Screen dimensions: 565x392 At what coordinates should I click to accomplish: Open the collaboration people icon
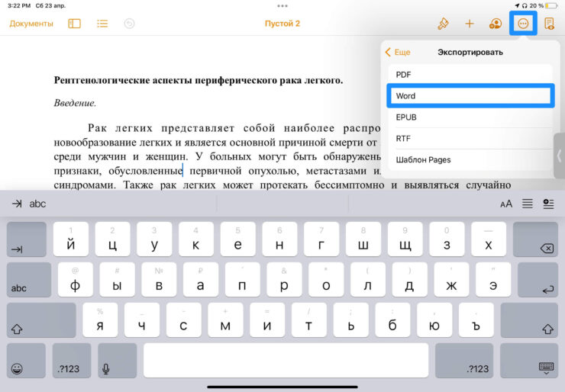[x=496, y=24]
